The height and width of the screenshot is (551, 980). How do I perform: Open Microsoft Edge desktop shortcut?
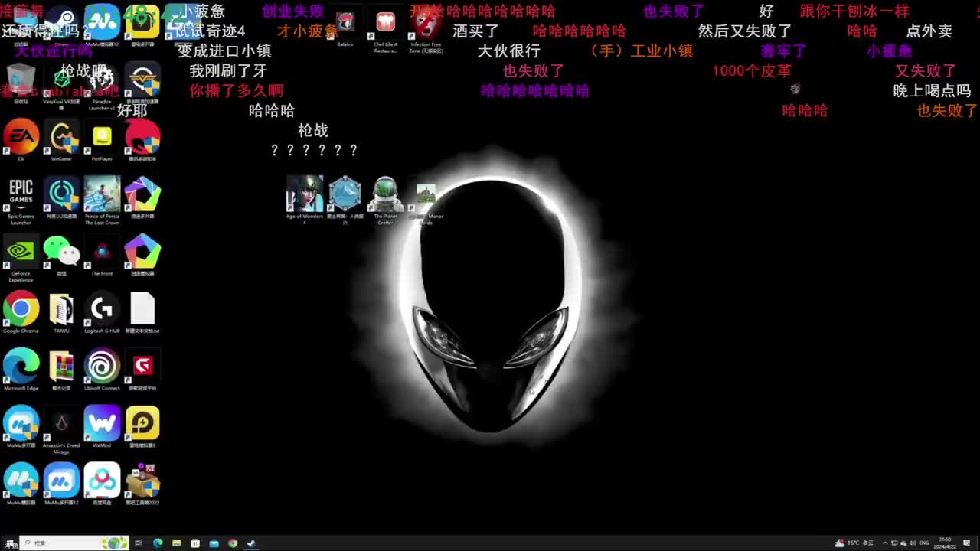(21, 370)
